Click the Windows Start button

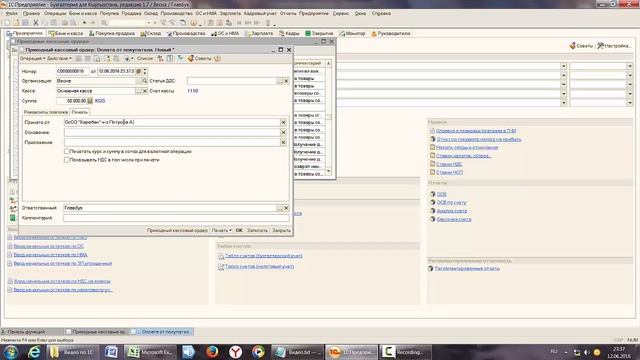point(11,351)
